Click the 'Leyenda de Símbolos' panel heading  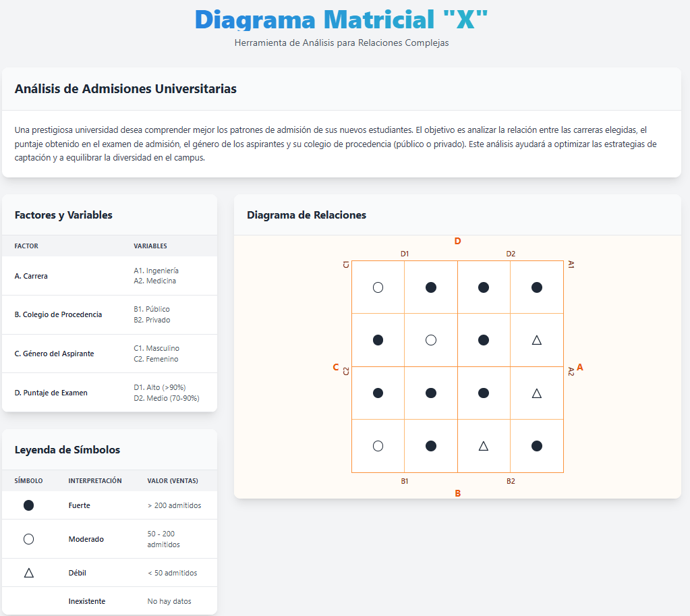(x=67, y=449)
